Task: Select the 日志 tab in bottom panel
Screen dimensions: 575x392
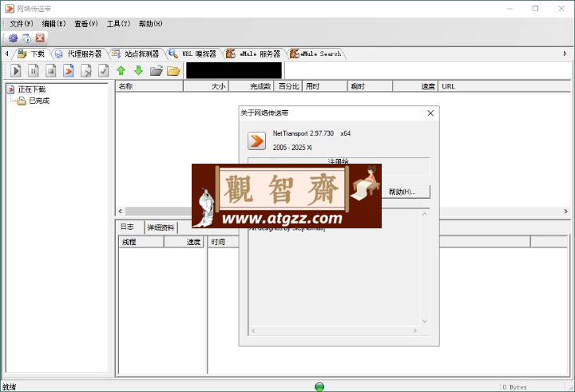Action: click(x=127, y=227)
